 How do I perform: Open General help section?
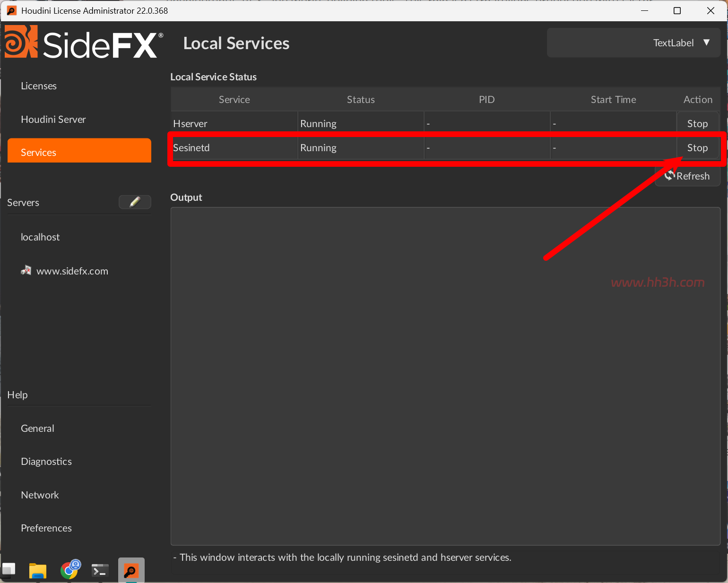tap(37, 429)
